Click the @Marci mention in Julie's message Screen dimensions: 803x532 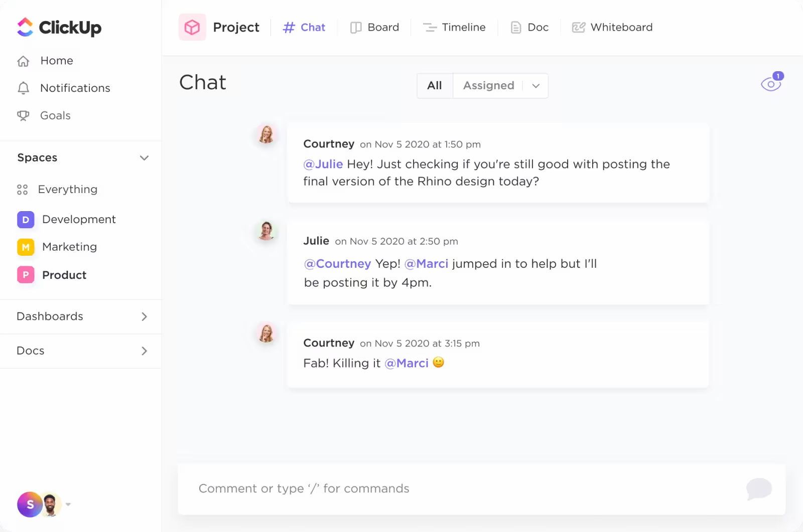[x=427, y=264]
